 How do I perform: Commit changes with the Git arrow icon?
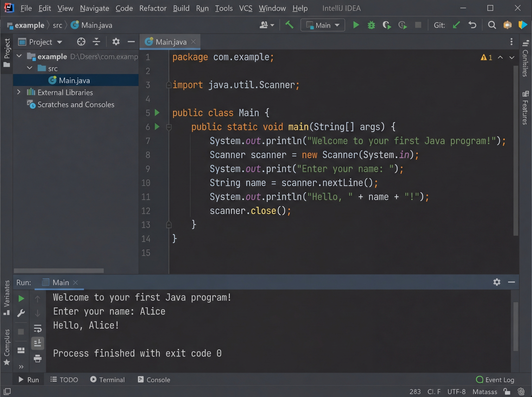coord(456,25)
